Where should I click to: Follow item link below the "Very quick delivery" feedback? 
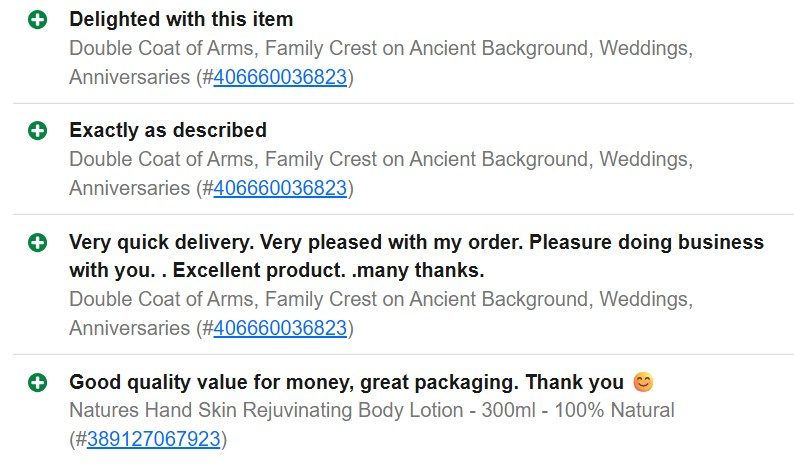(x=280, y=328)
